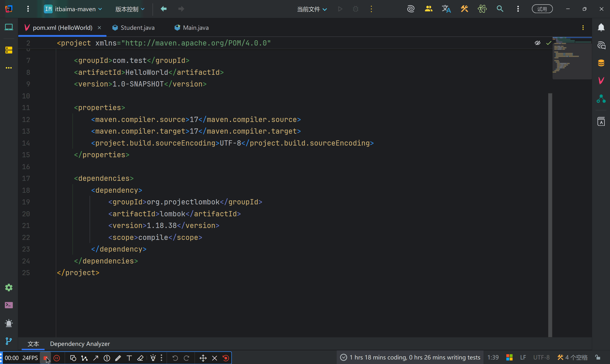Pause the screen recording
Viewport: 610px width, 364px height.
pyautogui.click(x=57, y=358)
